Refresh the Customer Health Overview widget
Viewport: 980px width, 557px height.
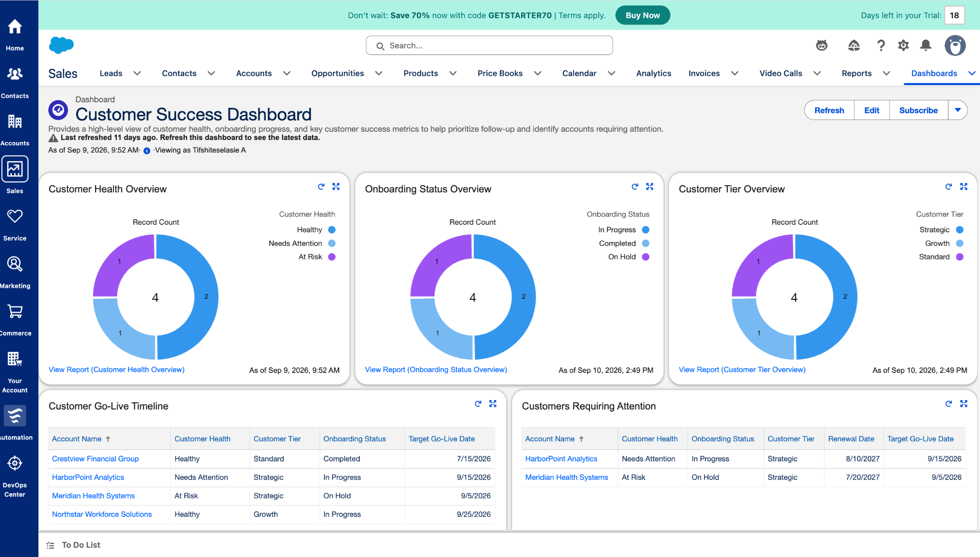[321, 186]
